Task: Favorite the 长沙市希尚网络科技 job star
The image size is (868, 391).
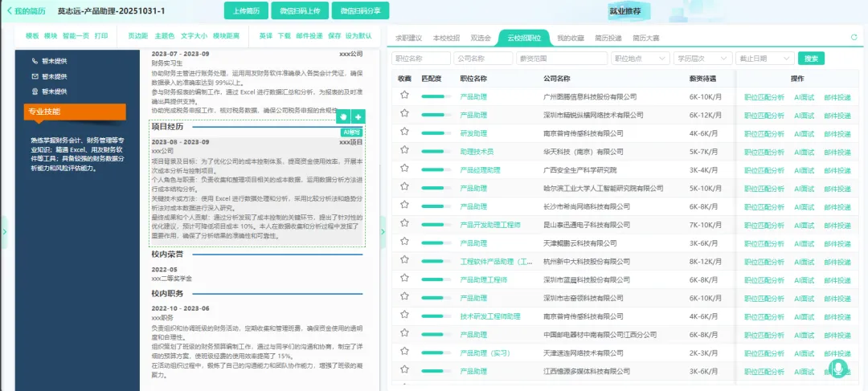Action: 404,206
